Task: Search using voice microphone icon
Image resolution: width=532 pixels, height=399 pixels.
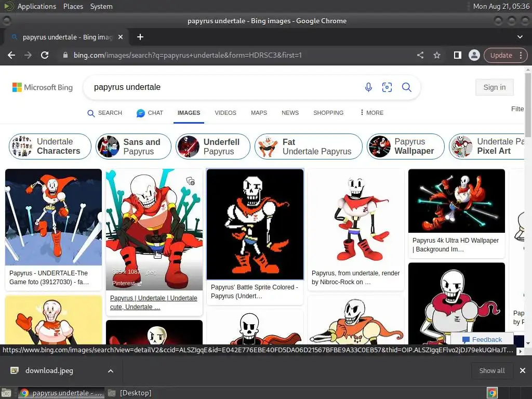Action: pyautogui.click(x=368, y=87)
